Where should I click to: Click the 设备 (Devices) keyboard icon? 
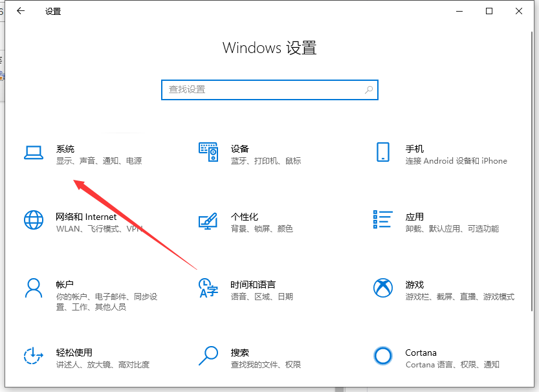(208, 152)
